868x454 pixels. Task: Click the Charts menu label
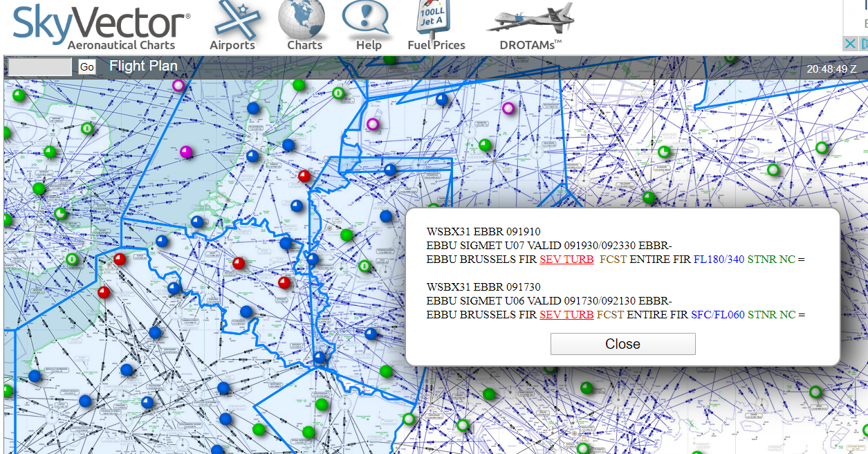click(x=305, y=45)
